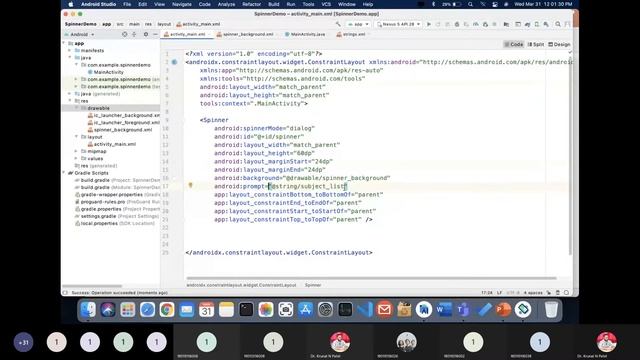Image resolution: width=640 pixels, height=360 pixels.
Task: Click layout in the navigation breadcrumb
Action: click(x=164, y=24)
